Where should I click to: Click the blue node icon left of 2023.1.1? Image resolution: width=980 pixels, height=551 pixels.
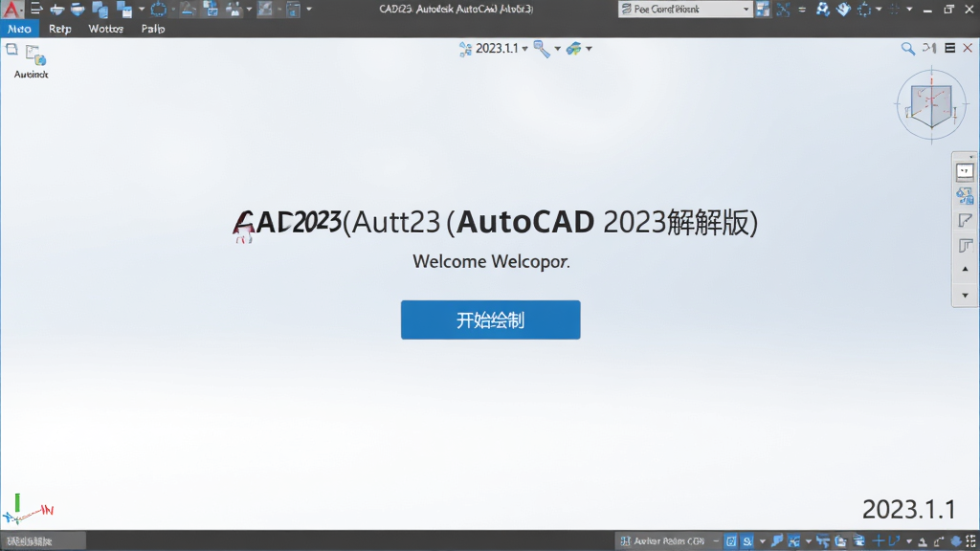(x=465, y=50)
